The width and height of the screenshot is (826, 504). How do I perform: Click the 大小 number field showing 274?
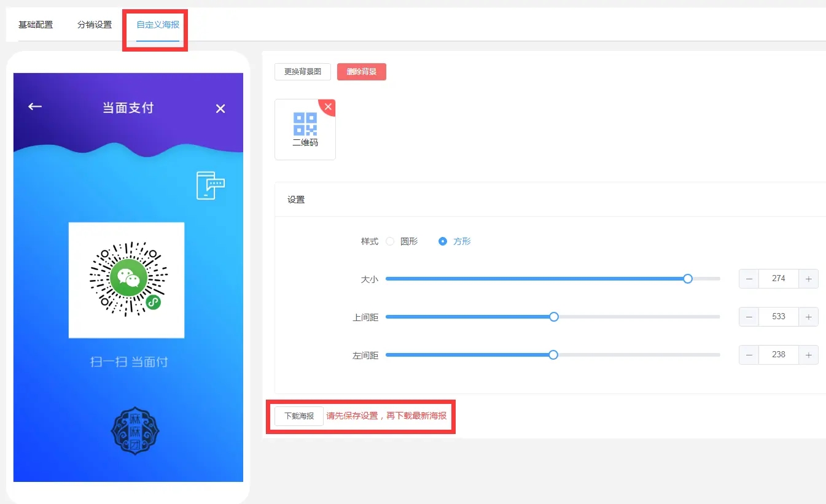(779, 279)
